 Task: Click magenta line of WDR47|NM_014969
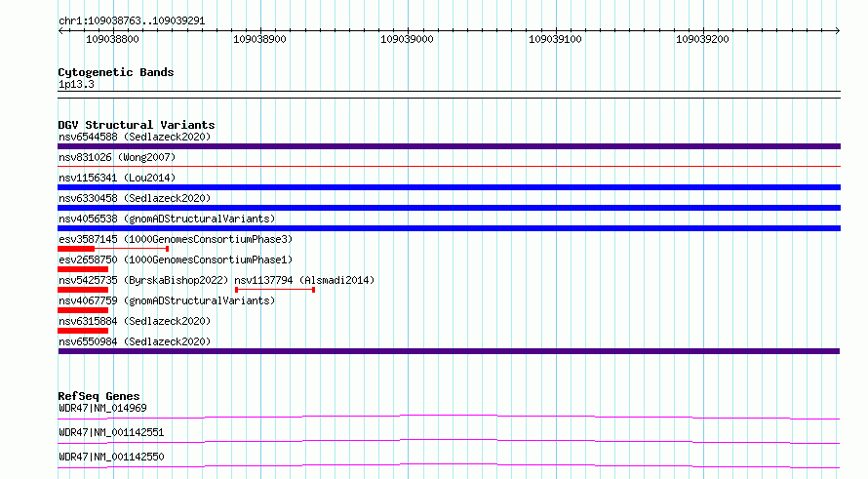tap(449, 417)
